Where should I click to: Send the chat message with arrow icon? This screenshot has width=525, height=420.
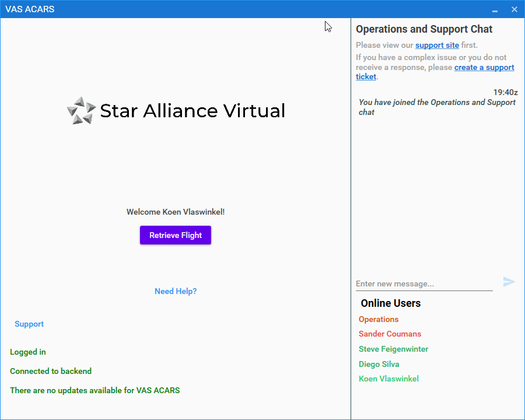[x=509, y=282]
